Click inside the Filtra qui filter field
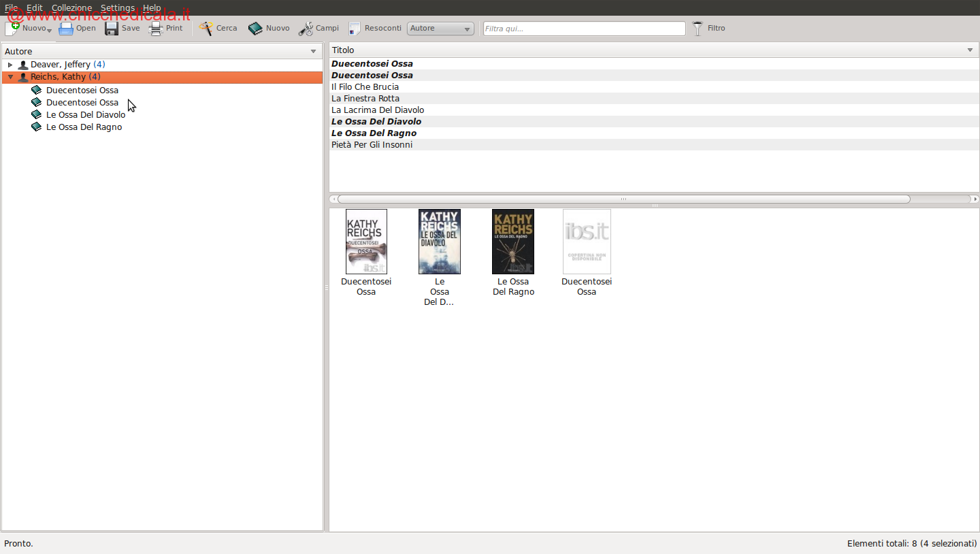 tap(584, 29)
